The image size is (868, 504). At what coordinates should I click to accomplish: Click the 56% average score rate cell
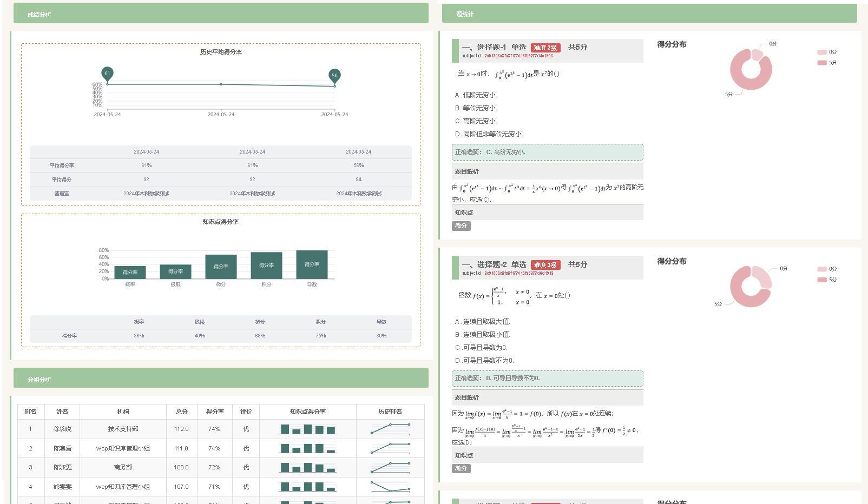click(359, 165)
